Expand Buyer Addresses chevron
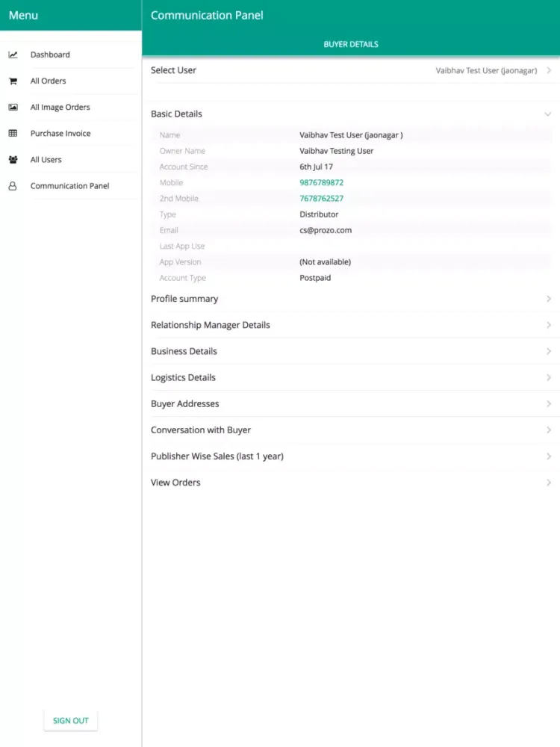This screenshot has height=747, width=560. click(549, 403)
